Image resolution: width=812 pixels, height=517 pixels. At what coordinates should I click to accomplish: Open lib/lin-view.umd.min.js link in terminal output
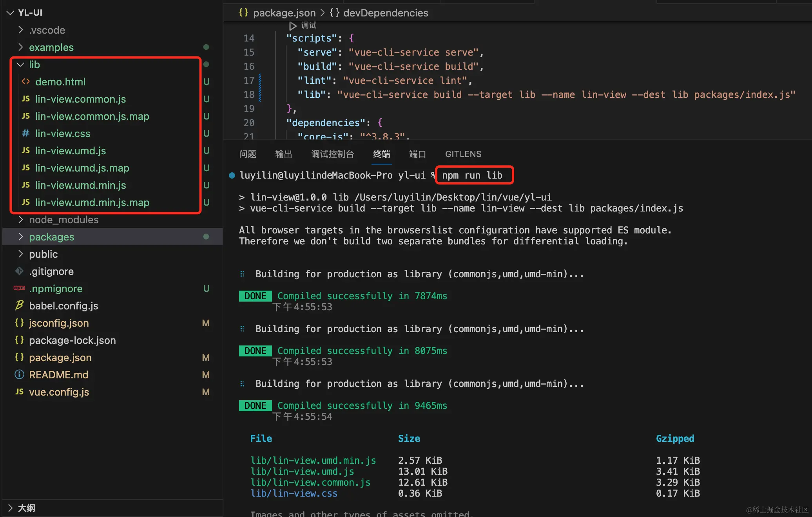tap(313, 460)
